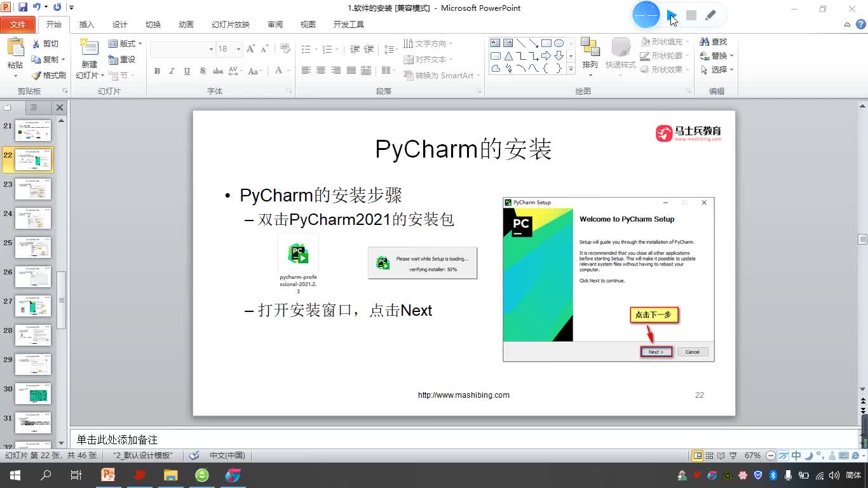The image size is (868, 488).
Task: Click the Paste clipboard icon
Action: [x=15, y=48]
